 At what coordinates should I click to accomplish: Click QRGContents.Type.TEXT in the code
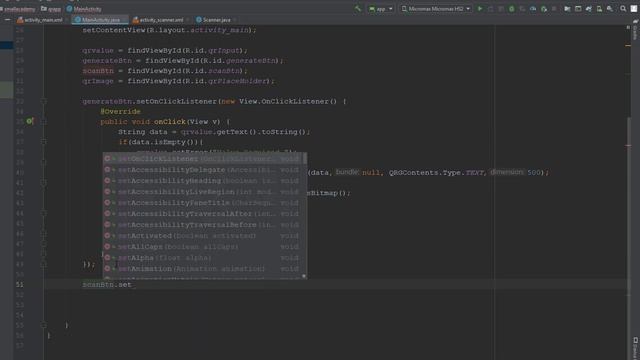point(436,173)
